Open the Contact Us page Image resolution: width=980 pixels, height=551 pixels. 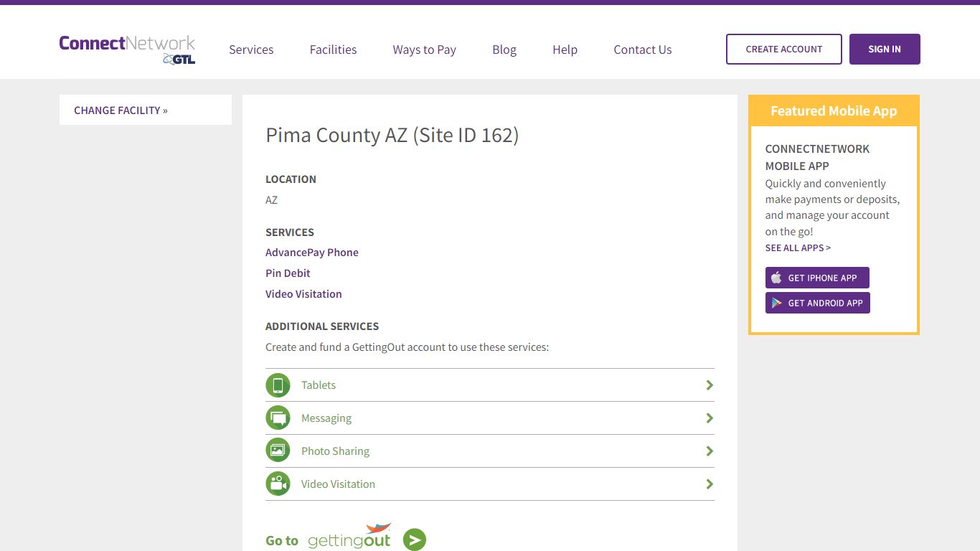pyautogui.click(x=643, y=50)
